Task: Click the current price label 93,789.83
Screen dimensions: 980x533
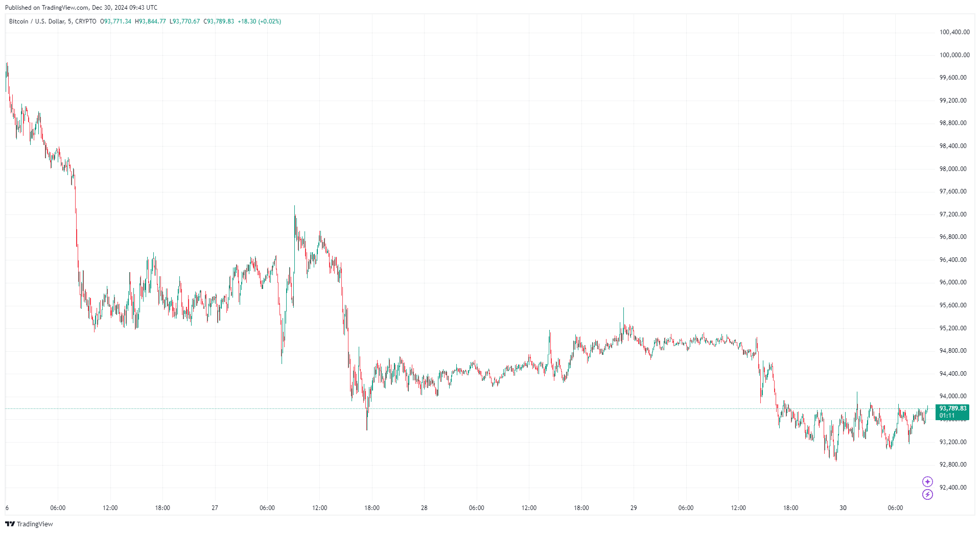Action: tap(952, 408)
